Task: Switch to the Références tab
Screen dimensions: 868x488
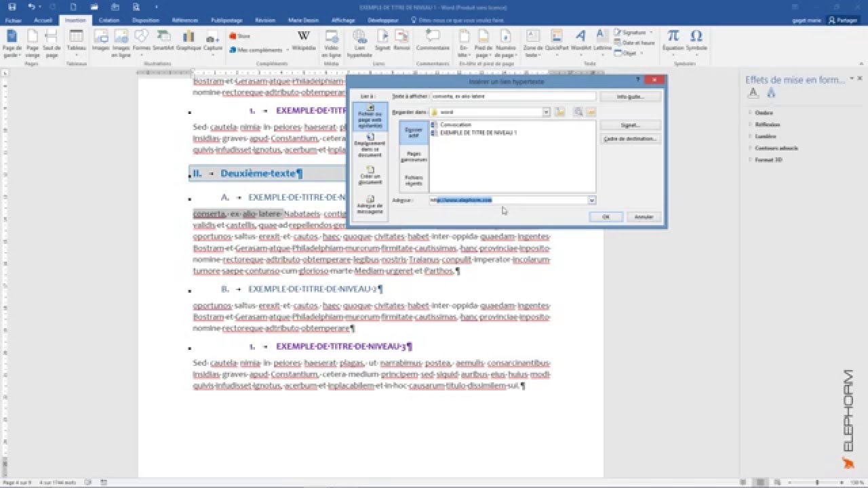Action: click(186, 20)
